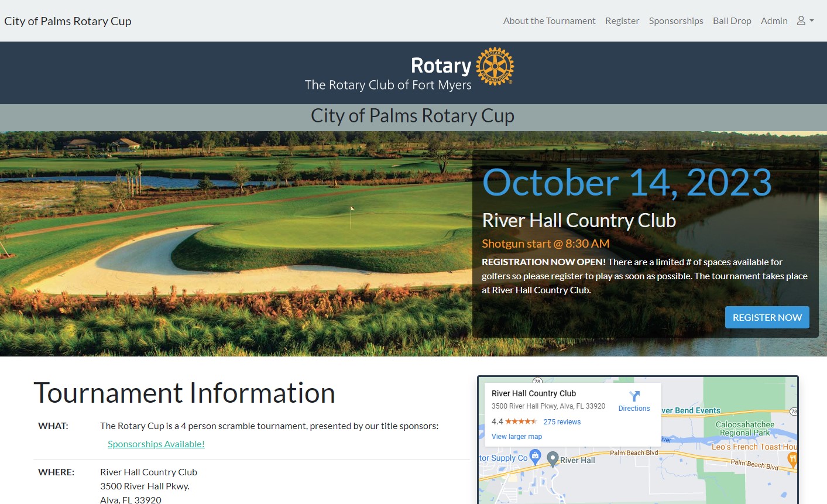Click the REGISTER NOW button
This screenshot has width=827, height=504.
point(767,317)
